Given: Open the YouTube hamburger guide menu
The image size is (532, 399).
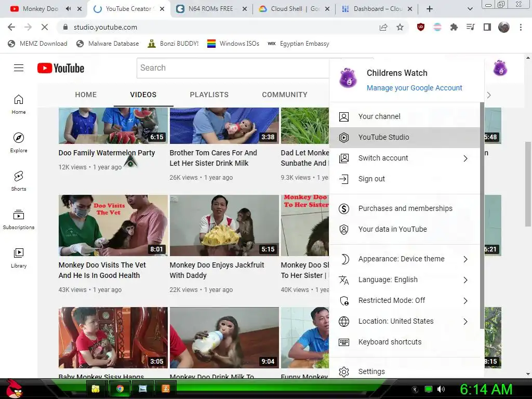Looking at the screenshot, I should click(19, 68).
